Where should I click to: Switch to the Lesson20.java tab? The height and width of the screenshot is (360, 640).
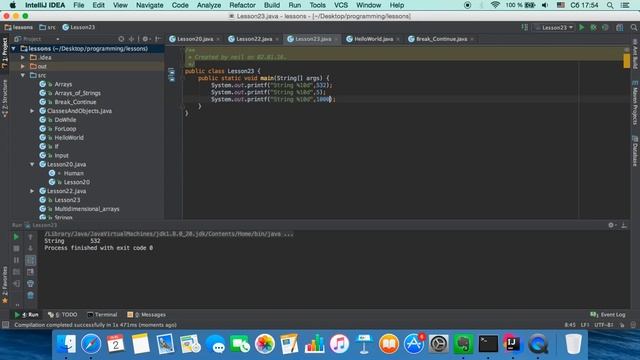pos(195,39)
